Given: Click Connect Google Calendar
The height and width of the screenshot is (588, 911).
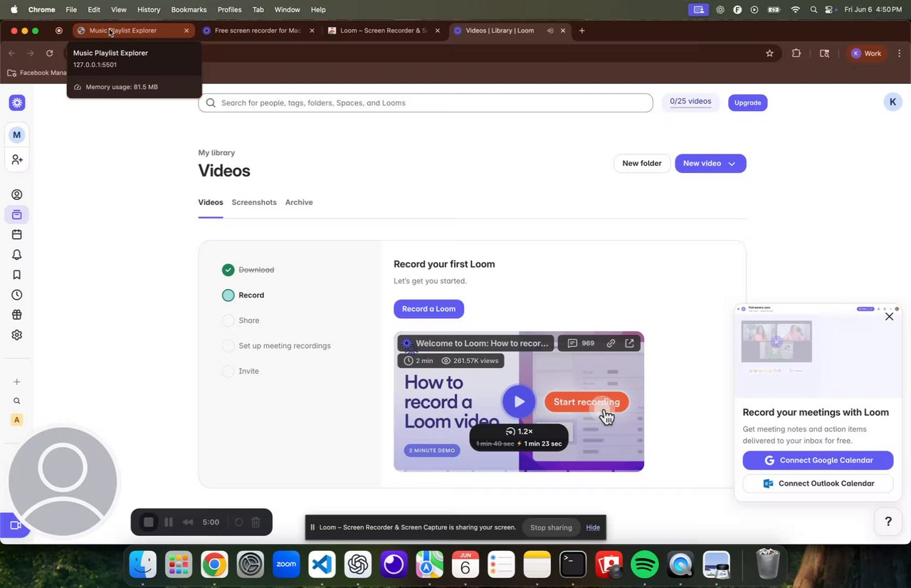Looking at the screenshot, I should click(x=818, y=460).
